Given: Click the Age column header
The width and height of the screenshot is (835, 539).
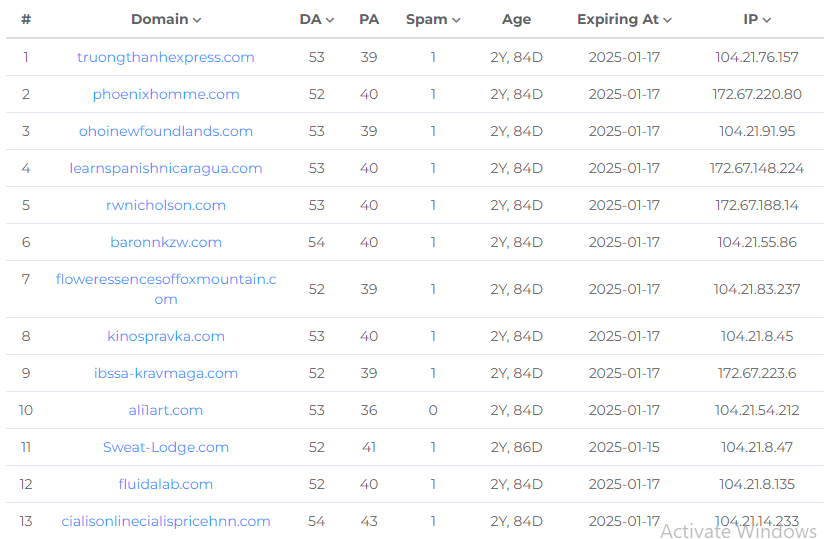Looking at the screenshot, I should [x=516, y=19].
